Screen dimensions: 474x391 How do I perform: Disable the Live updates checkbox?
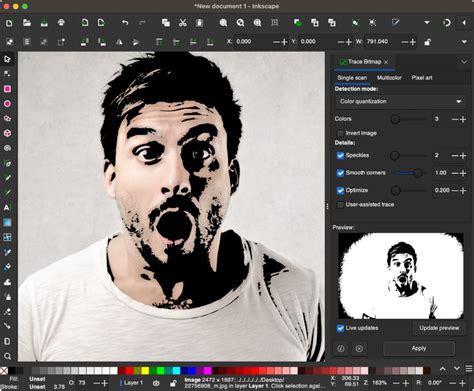coord(340,328)
